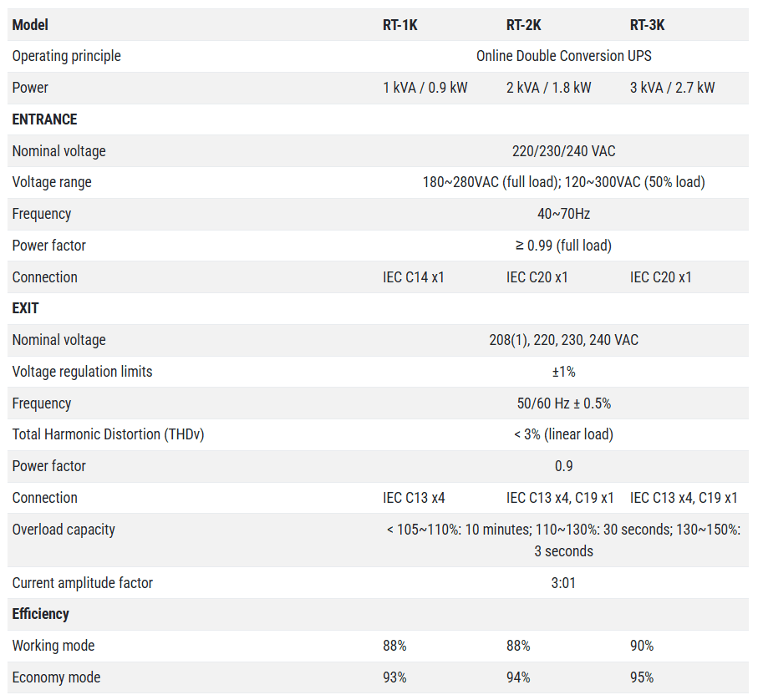Select the 220/230/240 VAC value
Image resolution: width=758 pixels, height=700 pixels.
(x=563, y=151)
